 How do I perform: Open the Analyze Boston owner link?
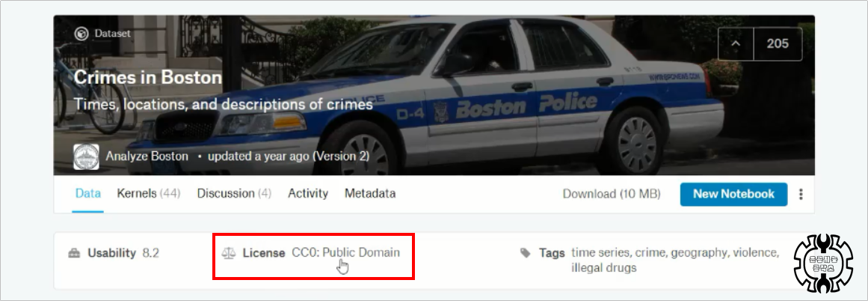point(147,156)
